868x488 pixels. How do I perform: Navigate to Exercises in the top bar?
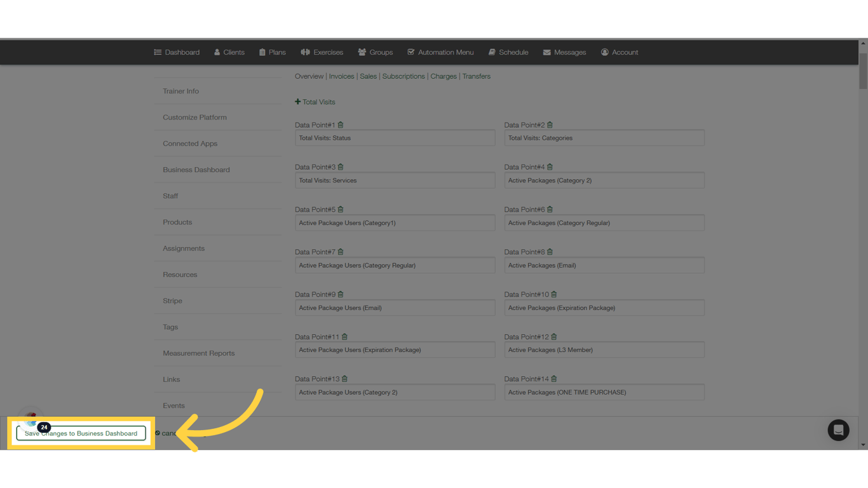point(322,52)
